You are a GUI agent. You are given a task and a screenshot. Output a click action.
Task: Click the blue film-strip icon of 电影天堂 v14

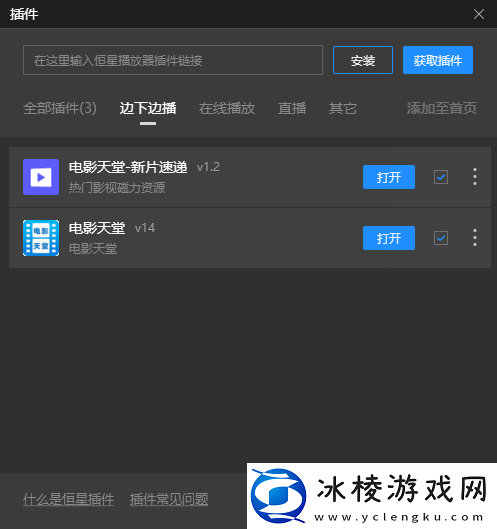click(41, 238)
